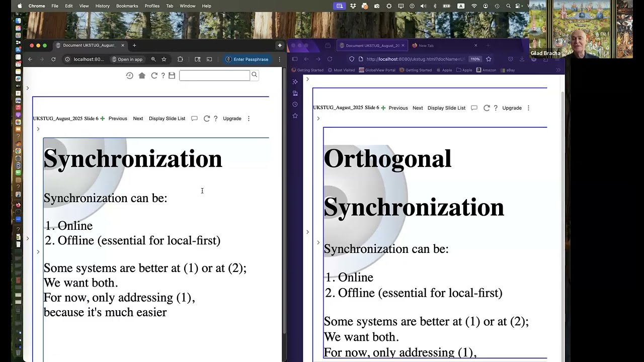Click the history clock icon in Chrome page toolbar
644x362 pixels.
tap(129, 75)
